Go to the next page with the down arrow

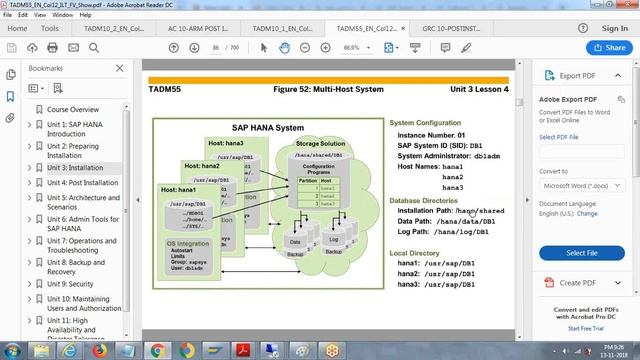(x=194, y=48)
